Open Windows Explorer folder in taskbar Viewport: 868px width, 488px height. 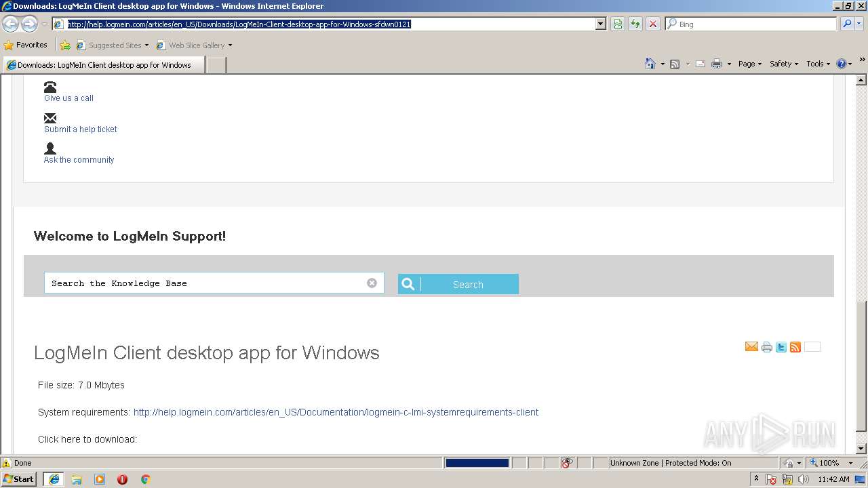pyautogui.click(x=77, y=479)
